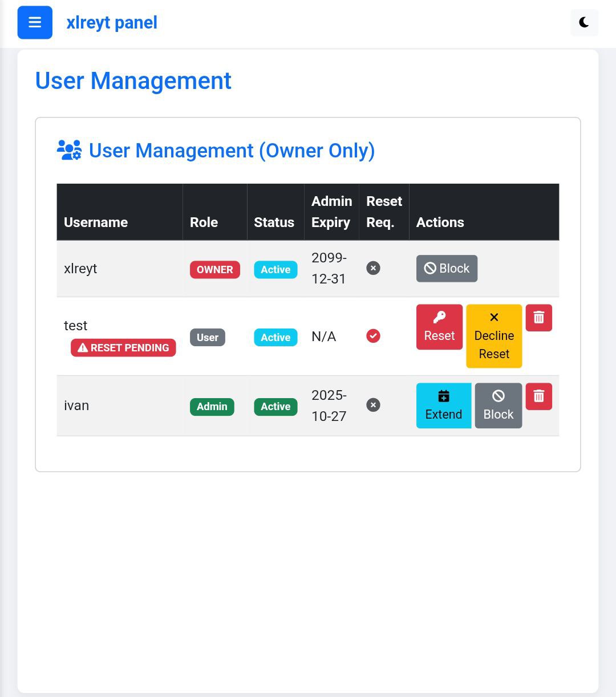616x697 pixels.
Task: Click the username xlreyt in table
Action: pyautogui.click(x=80, y=269)
